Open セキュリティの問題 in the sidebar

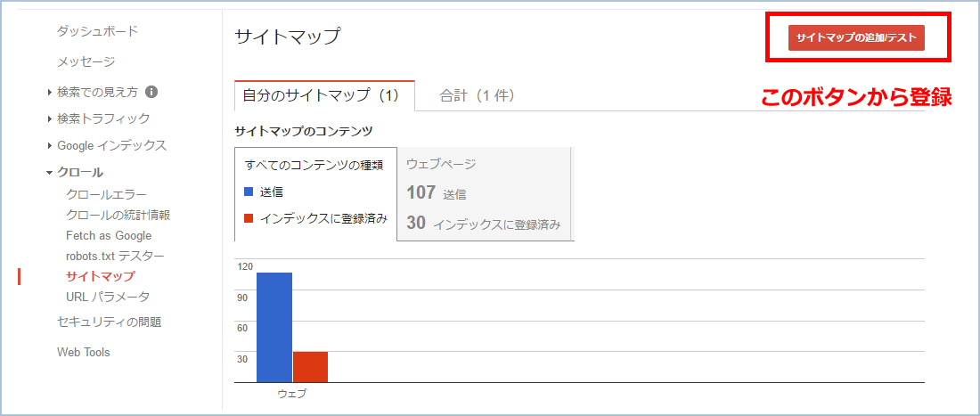click(x=110, y=322)
